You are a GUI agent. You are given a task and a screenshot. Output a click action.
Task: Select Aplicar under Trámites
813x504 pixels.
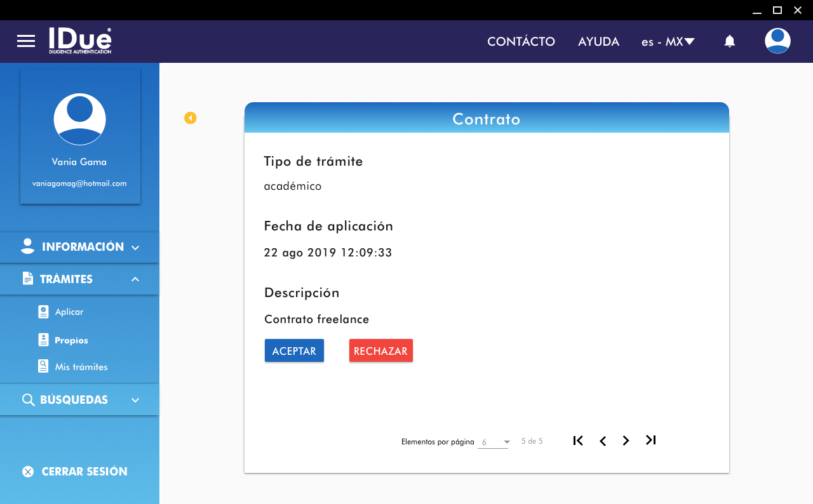tap(69, 312)
